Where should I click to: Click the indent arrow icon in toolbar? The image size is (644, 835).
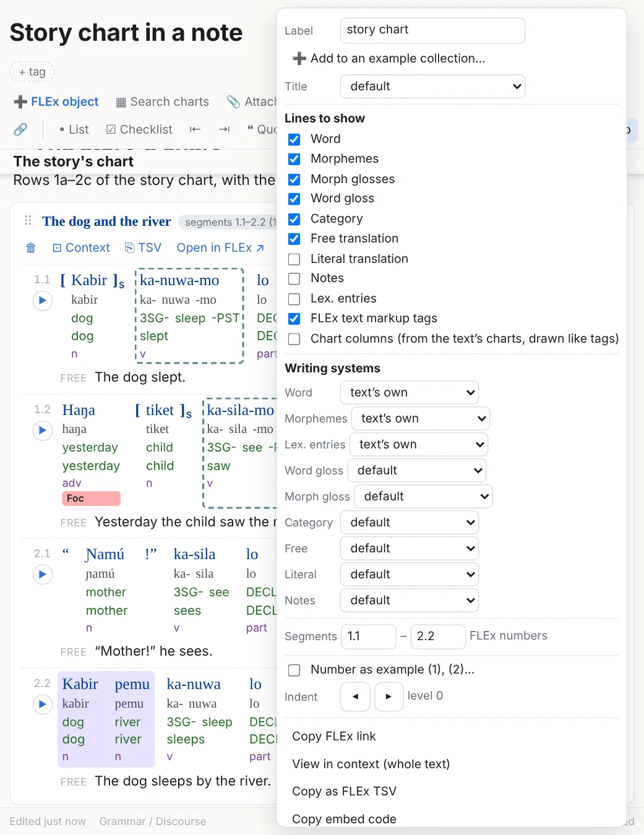pyautogui.click(x=224, y=129)
